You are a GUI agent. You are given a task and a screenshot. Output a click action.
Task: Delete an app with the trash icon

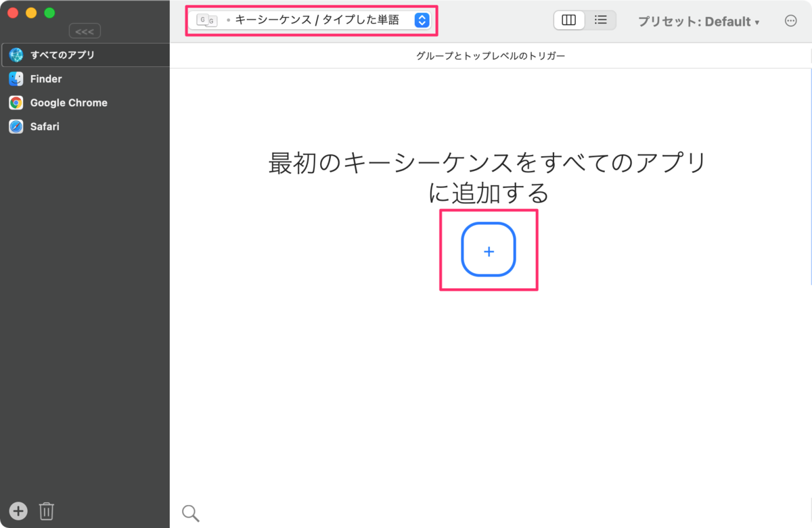click(46, 511)
